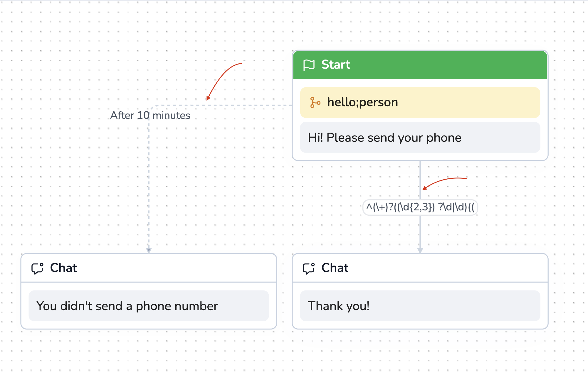Screen dimensions: 588x375
Task: Click the arrowhead entering the left Chat block
Action: 149,250
